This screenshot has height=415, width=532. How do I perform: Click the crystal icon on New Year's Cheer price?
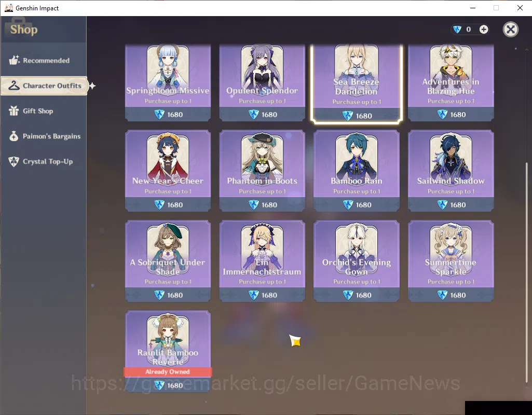[159, 205]
